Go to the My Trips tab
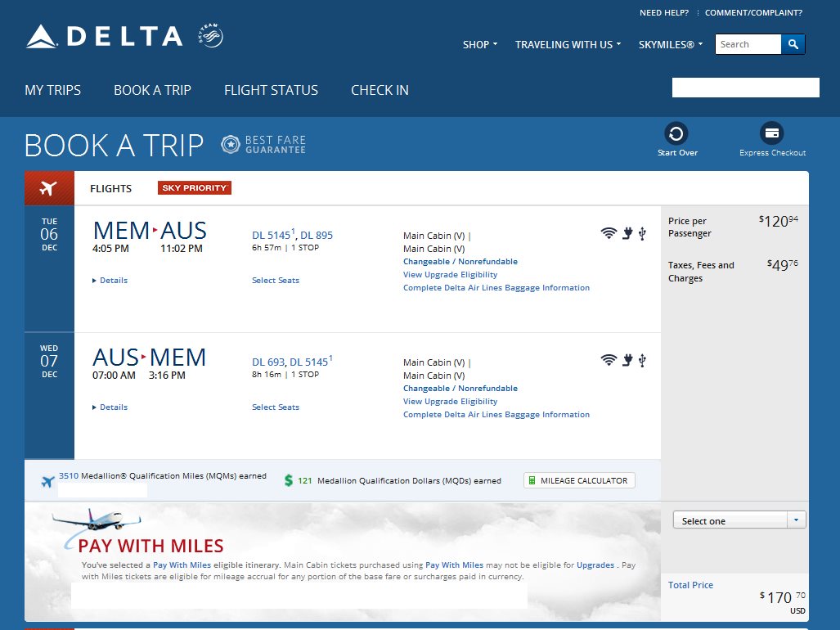840x630 pixels. click(53, 90)
